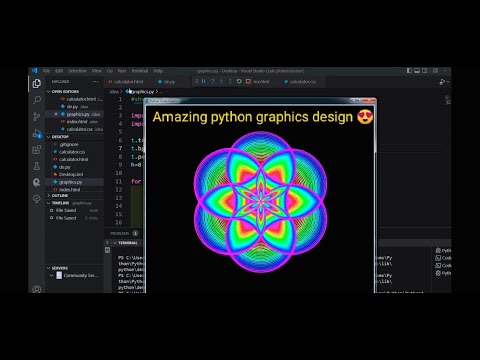
Task: Open calculator.html in Desktop folder
Action: coord(73,159)
